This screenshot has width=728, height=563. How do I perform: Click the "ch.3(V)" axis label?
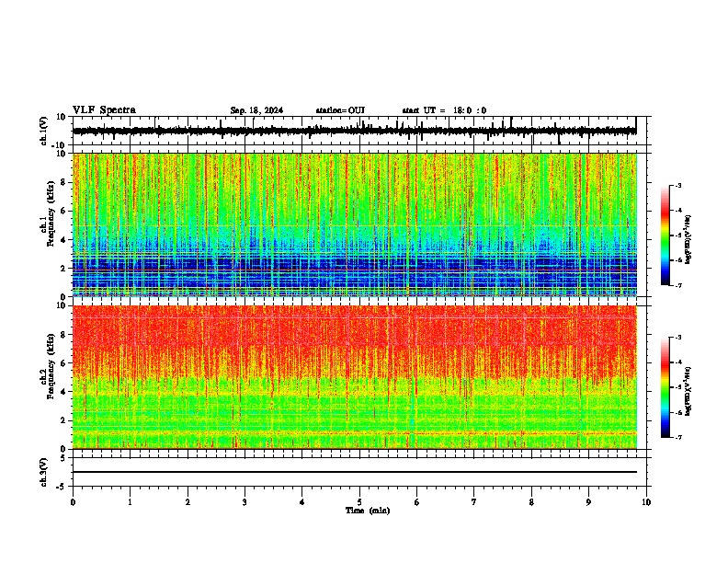pos(44,472)
